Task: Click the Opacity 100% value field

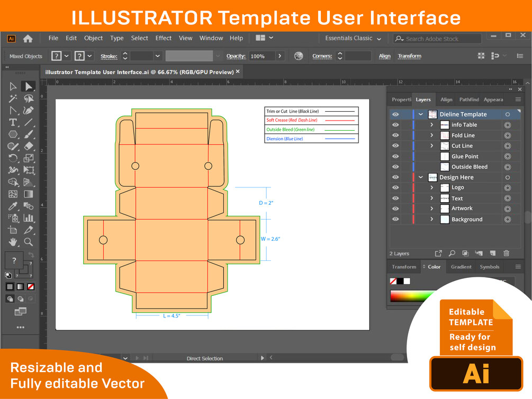Action: coord(262,56)
